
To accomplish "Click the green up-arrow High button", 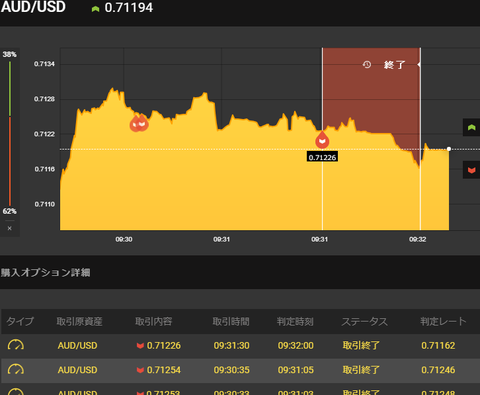I will click(x=471, y=127).
